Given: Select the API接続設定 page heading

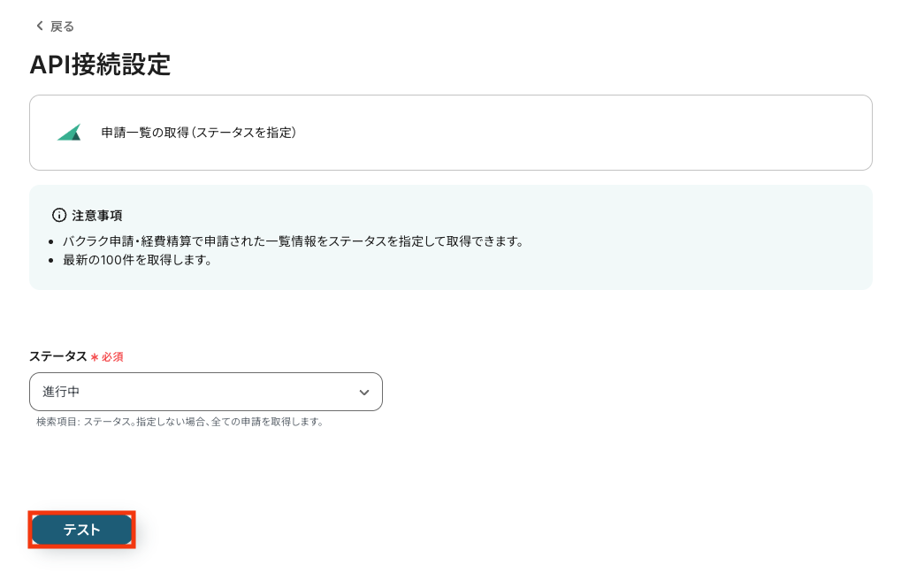Looking at the screenshot, I should [x=100, y=65].
